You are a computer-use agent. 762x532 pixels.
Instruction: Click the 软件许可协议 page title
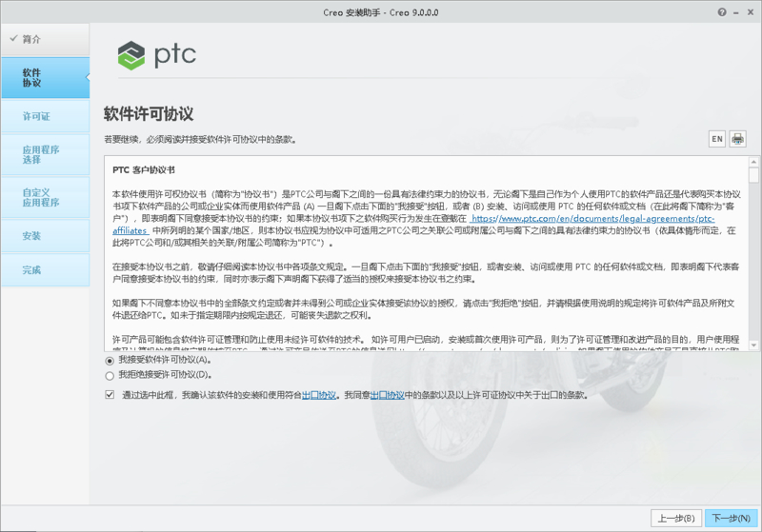coord(149,114)
